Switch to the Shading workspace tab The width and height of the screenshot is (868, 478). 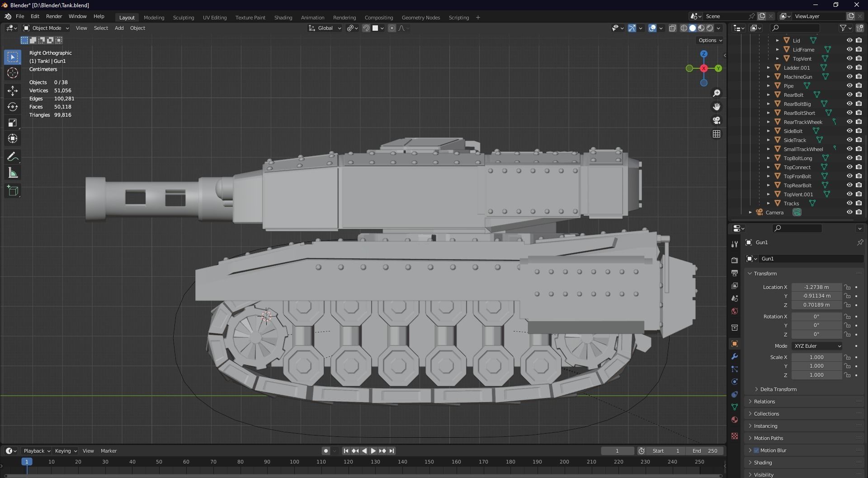[283, 17]
